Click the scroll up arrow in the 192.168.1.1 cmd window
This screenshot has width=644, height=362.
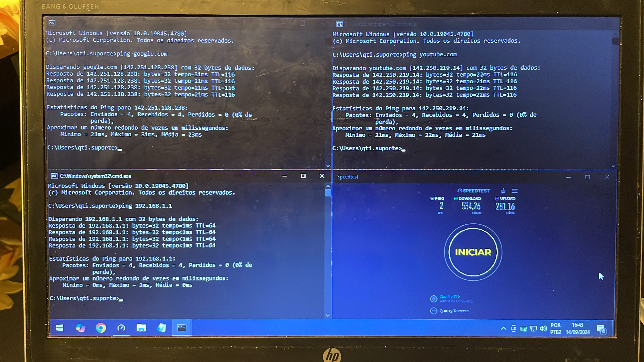pos(328,186)
